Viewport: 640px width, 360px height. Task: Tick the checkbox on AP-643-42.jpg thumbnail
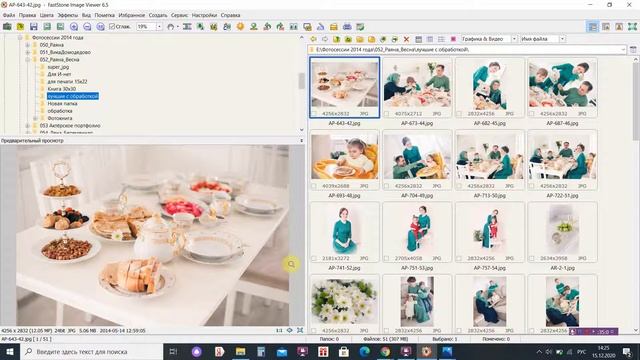314,114
